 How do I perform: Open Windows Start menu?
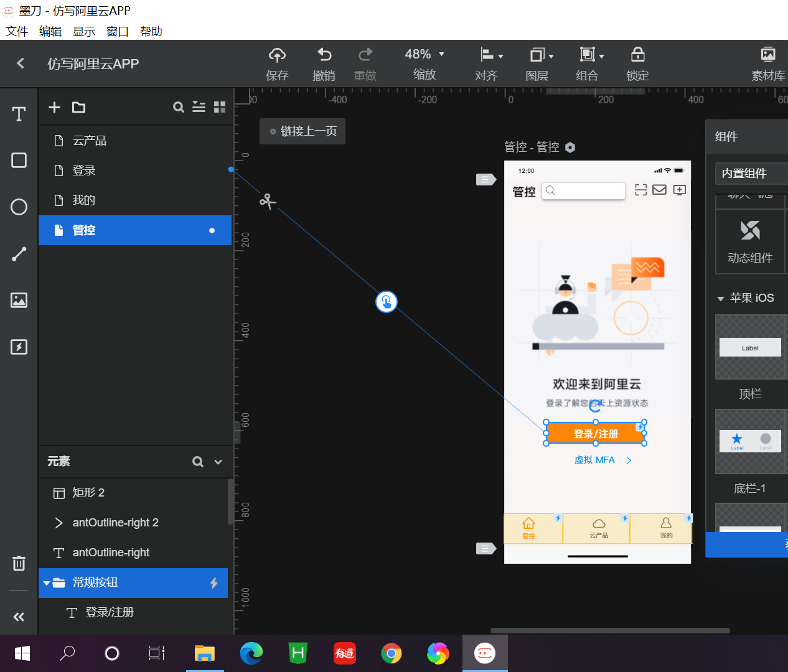tap(22, 653)
